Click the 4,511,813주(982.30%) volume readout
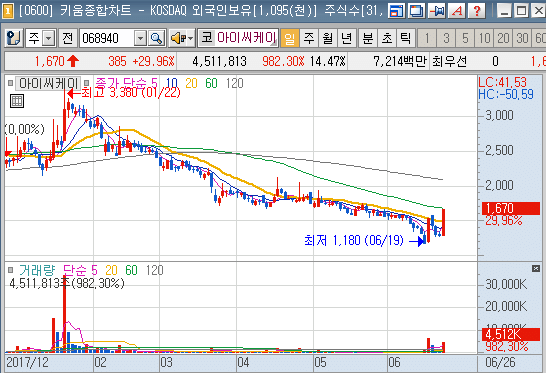 67,283
